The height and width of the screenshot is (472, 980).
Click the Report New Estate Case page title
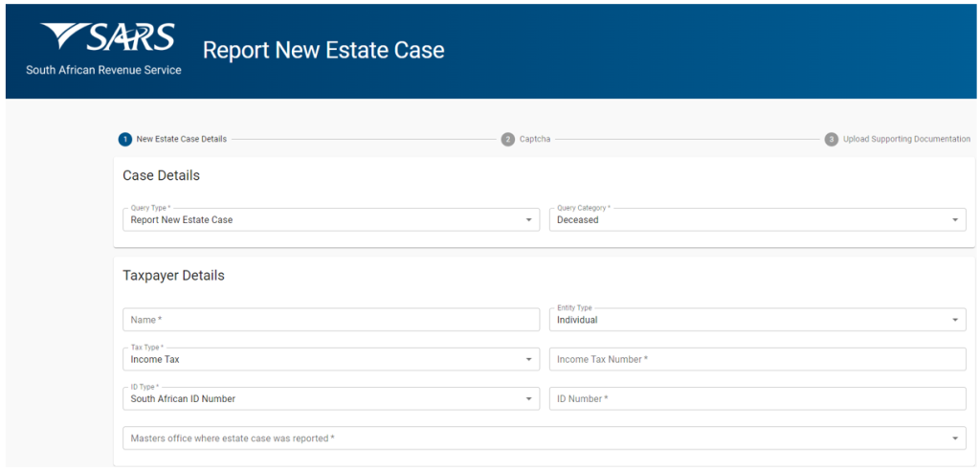pos(323,50)
